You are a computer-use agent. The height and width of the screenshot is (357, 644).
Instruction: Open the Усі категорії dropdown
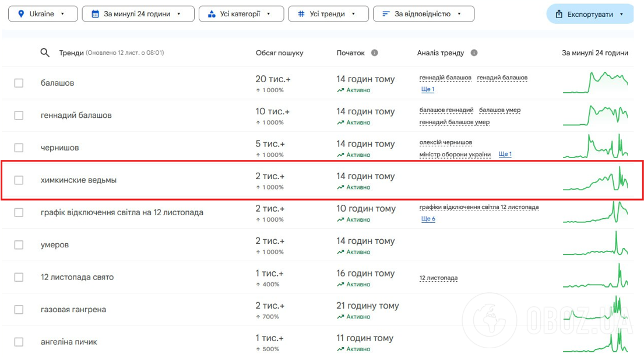pos(241,14)
